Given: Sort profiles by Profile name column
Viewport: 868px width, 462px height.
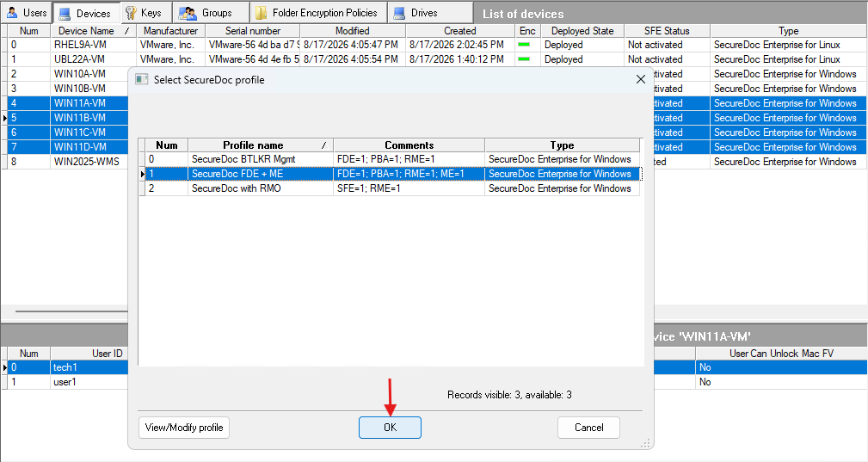Looking at the screenshot, I should pyautogui.click(x=260, y=145).
